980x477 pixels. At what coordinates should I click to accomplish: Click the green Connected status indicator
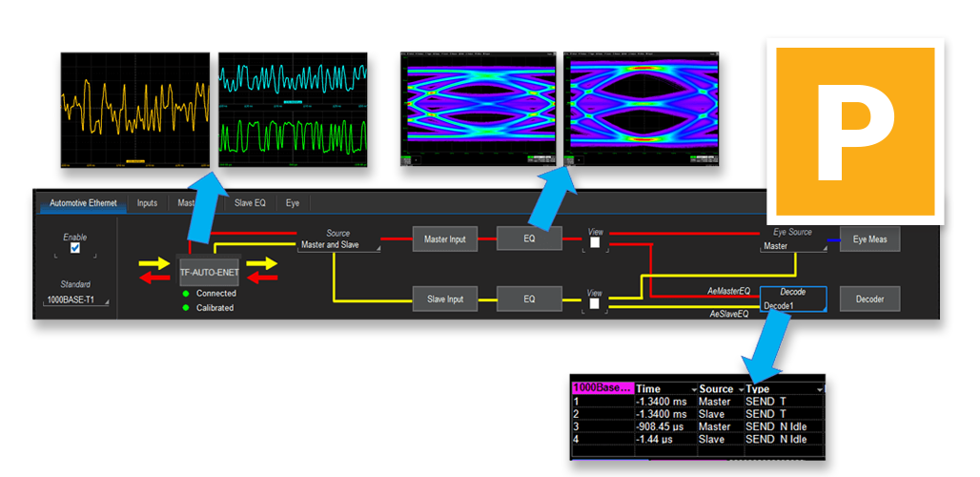(x=186, y=293)
